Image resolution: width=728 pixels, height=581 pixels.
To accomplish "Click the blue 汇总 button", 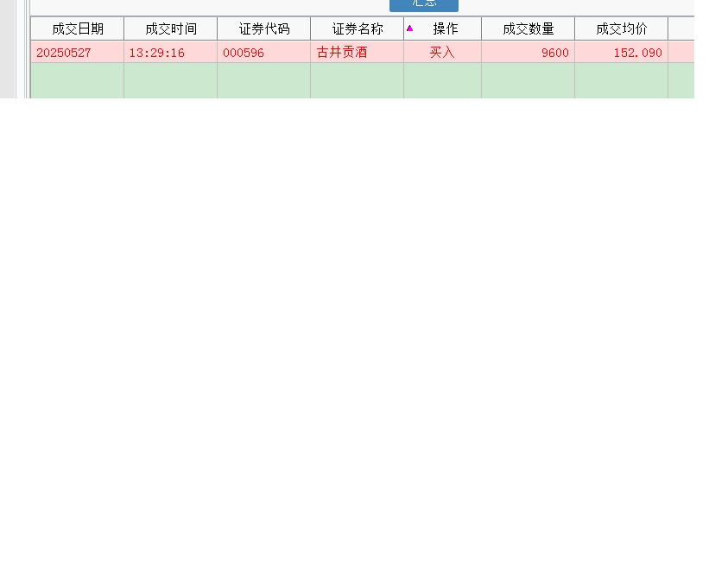I will 424,4.
